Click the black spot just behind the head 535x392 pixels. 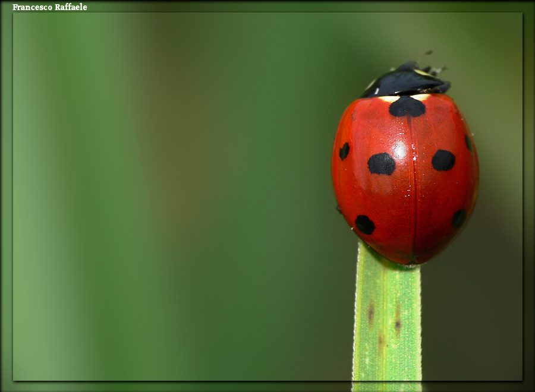click(407, 107)
